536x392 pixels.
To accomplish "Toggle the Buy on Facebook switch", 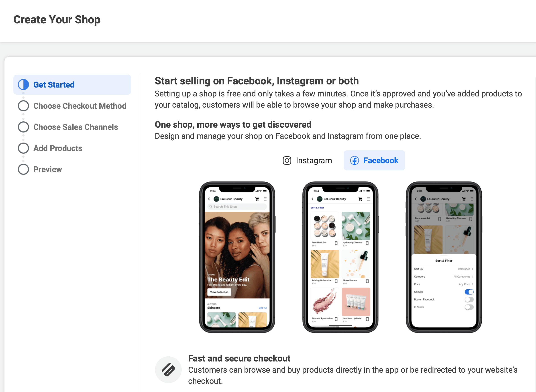I will coord(469,299).
